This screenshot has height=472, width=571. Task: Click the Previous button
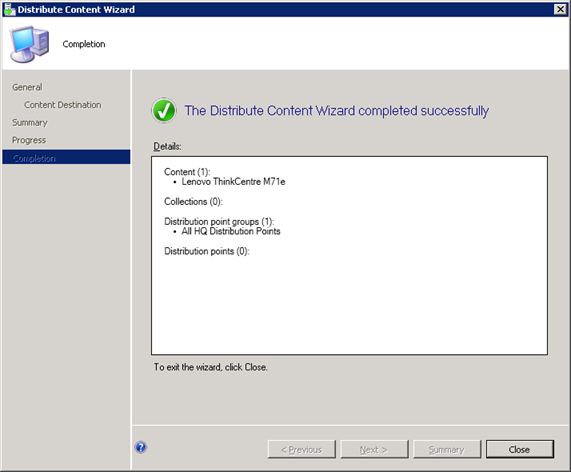[302, 449]
